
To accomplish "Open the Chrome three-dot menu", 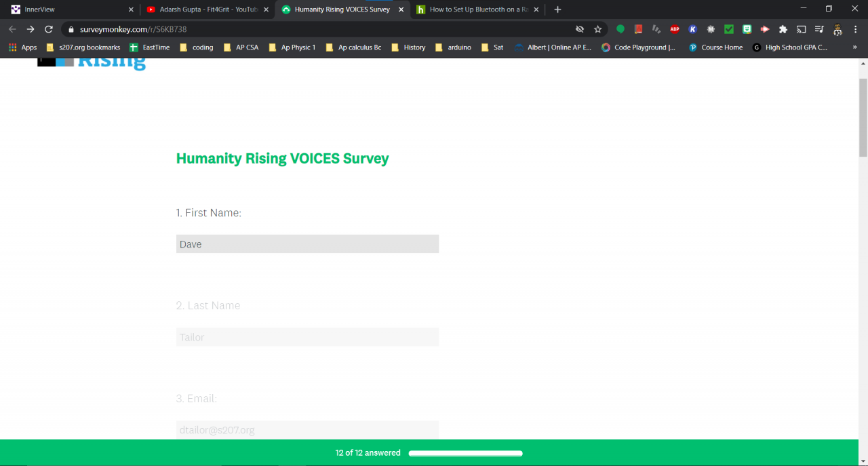I will pos(855,29).
